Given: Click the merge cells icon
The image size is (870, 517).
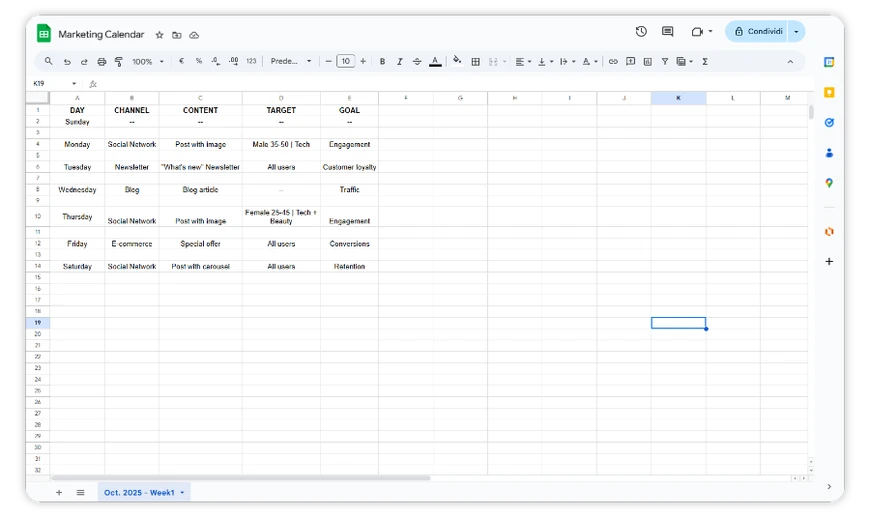Looking at the screenshot, I should coord(493,62).
